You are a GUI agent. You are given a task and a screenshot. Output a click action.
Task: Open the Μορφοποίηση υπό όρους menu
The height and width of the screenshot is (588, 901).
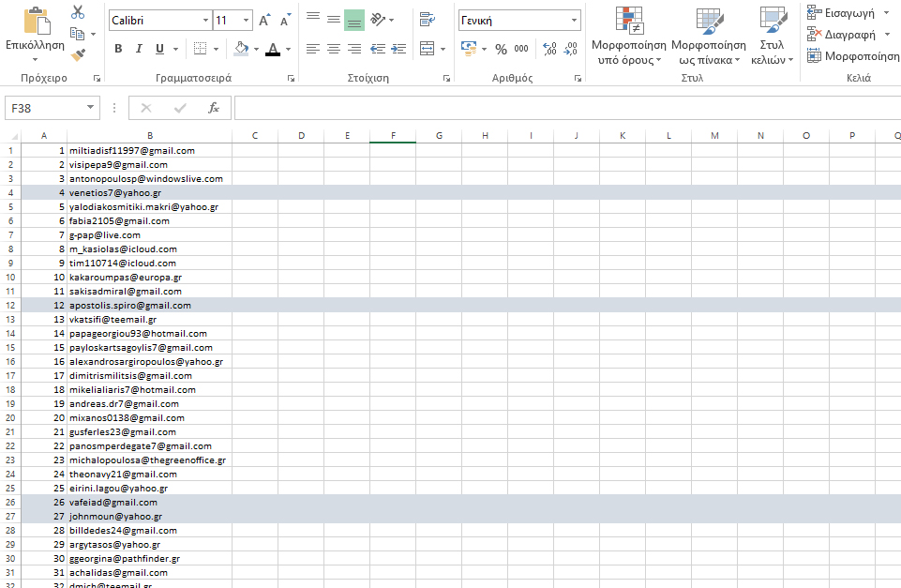[x=628, y=38]
